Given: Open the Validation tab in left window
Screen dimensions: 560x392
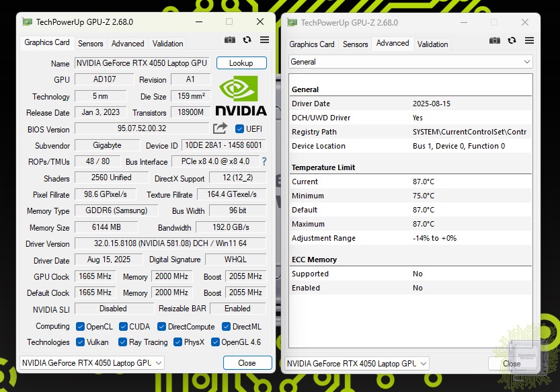Looking at the screenshot, I should (167, 44).
